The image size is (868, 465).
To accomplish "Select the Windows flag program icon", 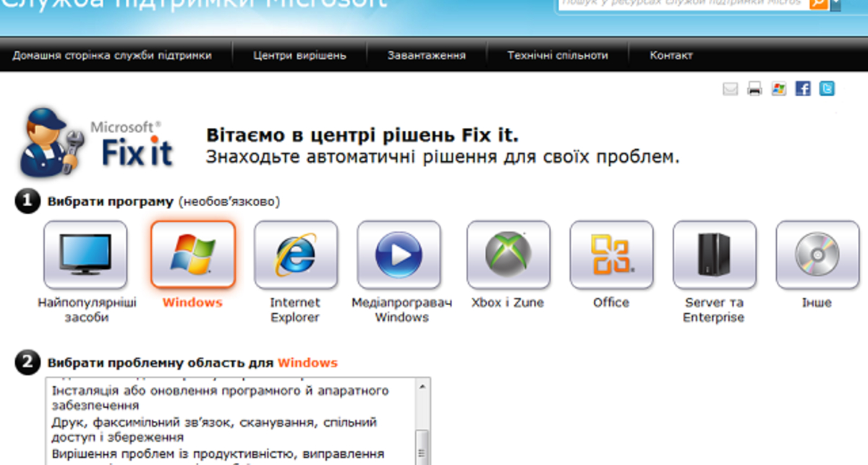I will coord(192,255).
